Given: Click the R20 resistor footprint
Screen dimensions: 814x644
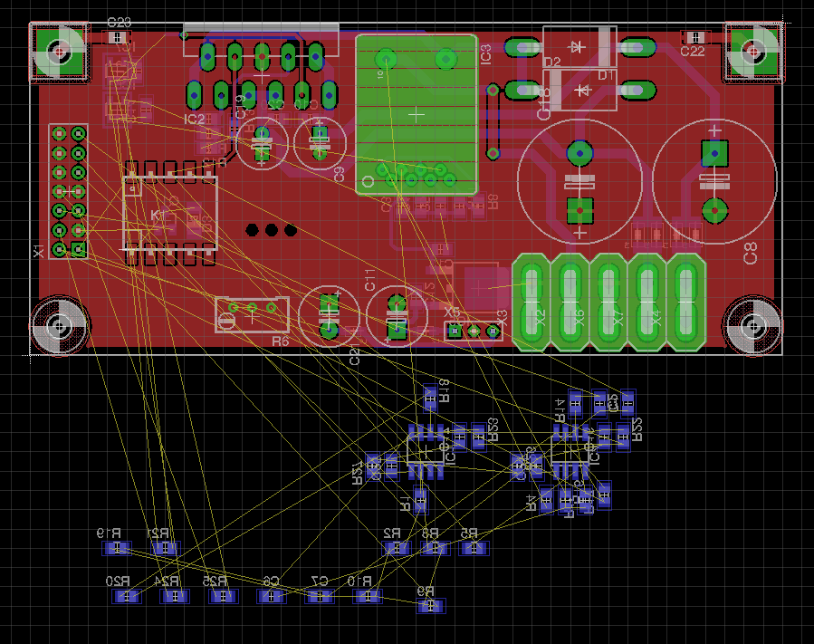Looking at the screenshot, I should 130,596.
